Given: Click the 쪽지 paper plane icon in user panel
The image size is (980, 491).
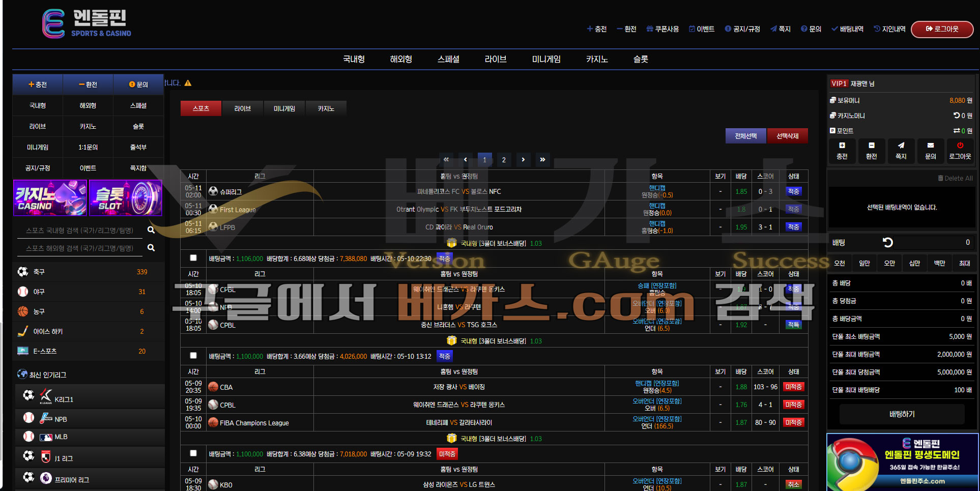Looking at the screenshot, I should click(x=901, y=146).
